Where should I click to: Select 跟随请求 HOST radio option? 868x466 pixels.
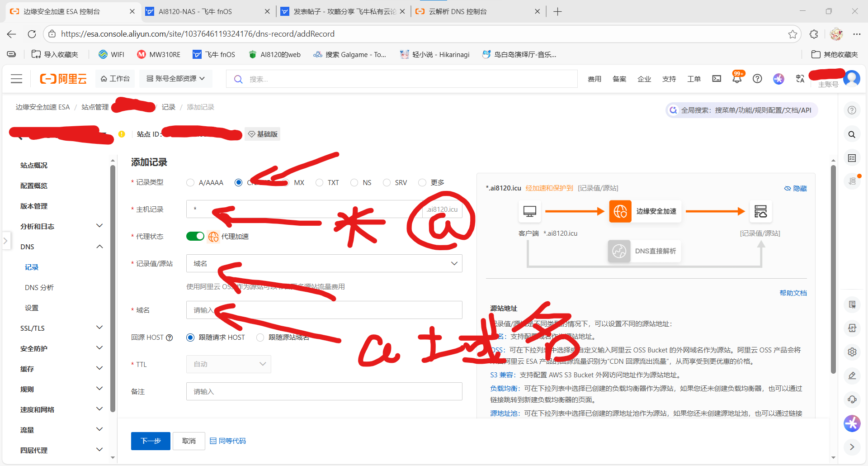pos(190,338)
